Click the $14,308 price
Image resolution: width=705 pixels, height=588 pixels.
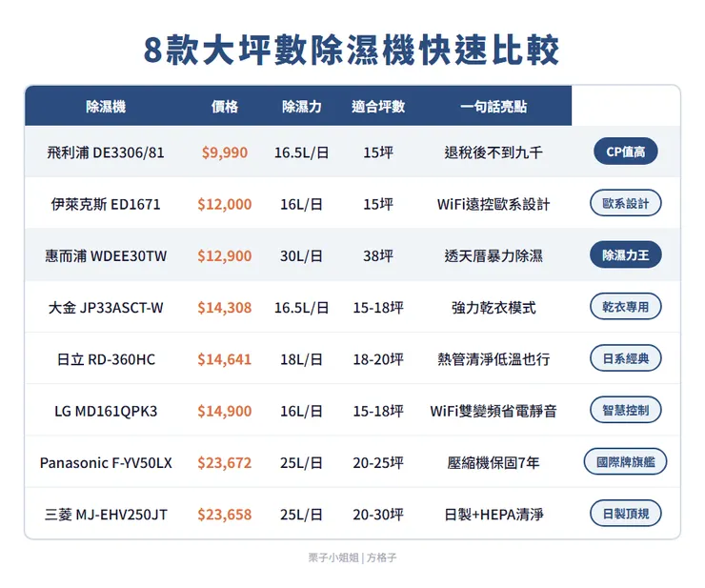224,308
